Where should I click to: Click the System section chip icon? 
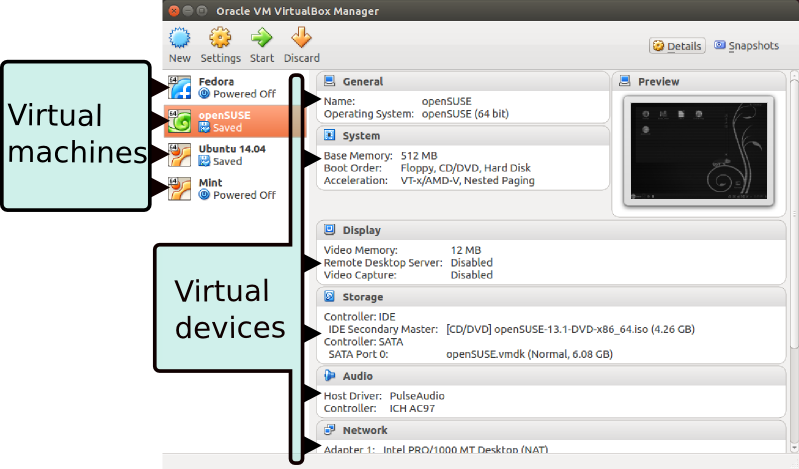330,135
